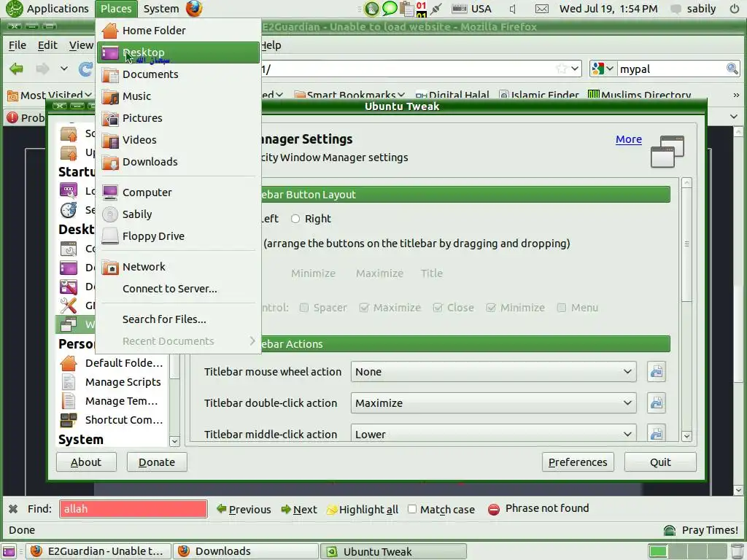Reset Titlebar mouse wheel action icon
The height and width of the screenshot is (560, 747).
(656, 371)
